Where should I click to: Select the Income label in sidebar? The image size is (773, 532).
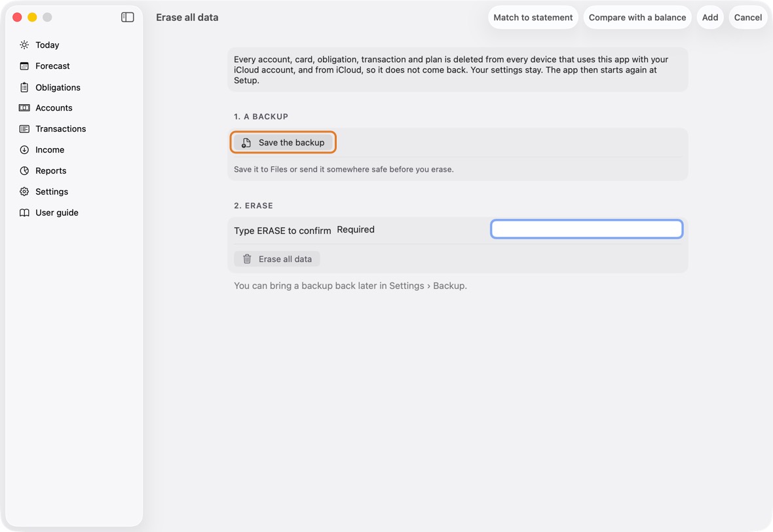pos(50,150)
